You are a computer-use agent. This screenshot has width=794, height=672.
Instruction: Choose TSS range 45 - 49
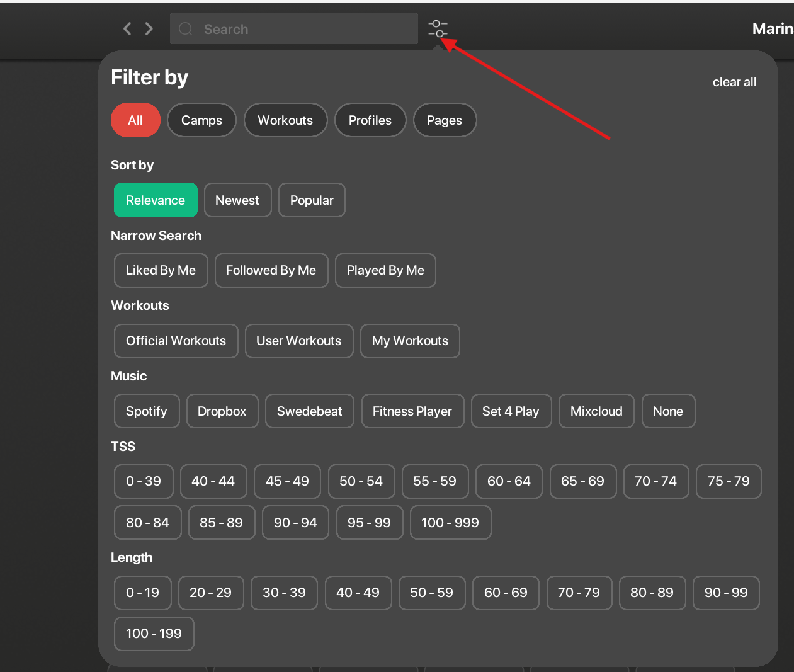tap(287, 481)
